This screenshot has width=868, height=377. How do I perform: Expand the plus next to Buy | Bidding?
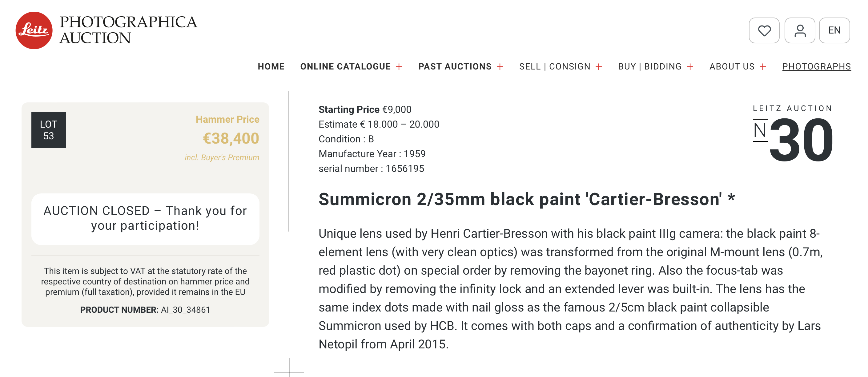click(690, 67)
